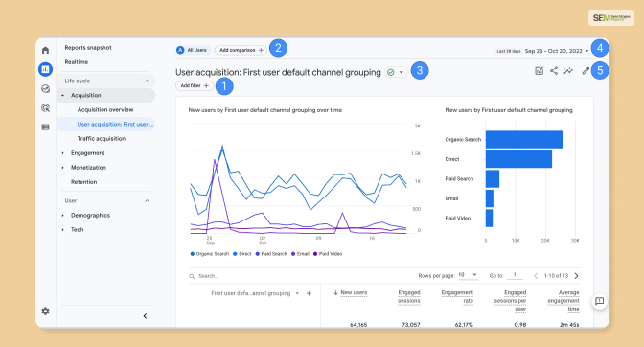This screenshot has width=644, height=347.
Task: Click the 64,165 total new users value
Action: [358, 324]
